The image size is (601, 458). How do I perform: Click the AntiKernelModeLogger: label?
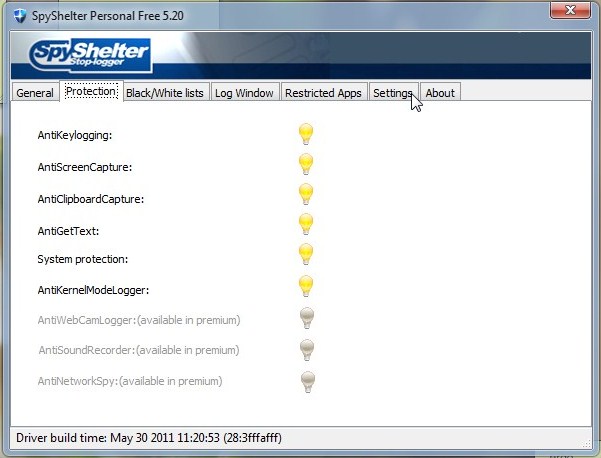(93, 290)
